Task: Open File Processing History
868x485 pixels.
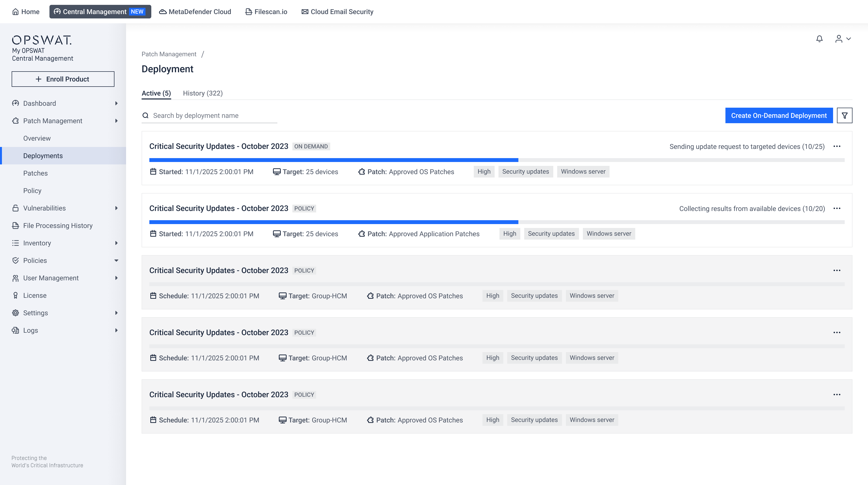Action: tap(58, 226)
